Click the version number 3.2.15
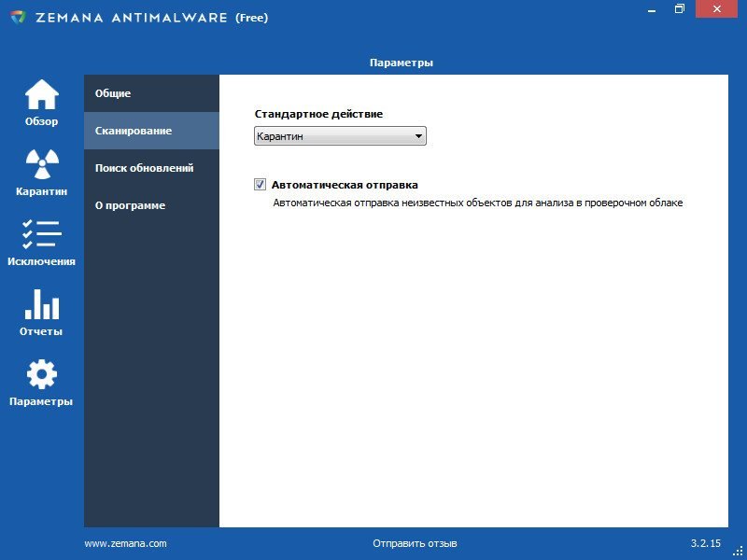The height and width of the screenshot is (560, 747). (x=706, y=543)
